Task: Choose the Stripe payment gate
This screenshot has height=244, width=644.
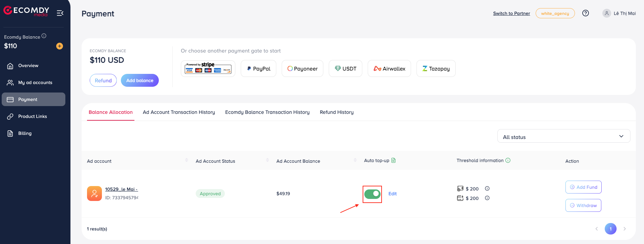Action: 208,68
